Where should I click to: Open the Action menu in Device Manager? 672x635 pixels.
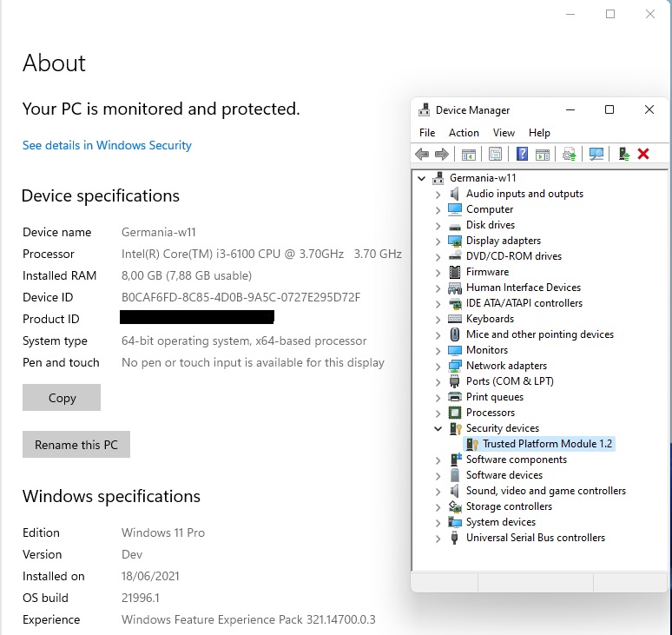pyautogui.click(x=464, y=133)
